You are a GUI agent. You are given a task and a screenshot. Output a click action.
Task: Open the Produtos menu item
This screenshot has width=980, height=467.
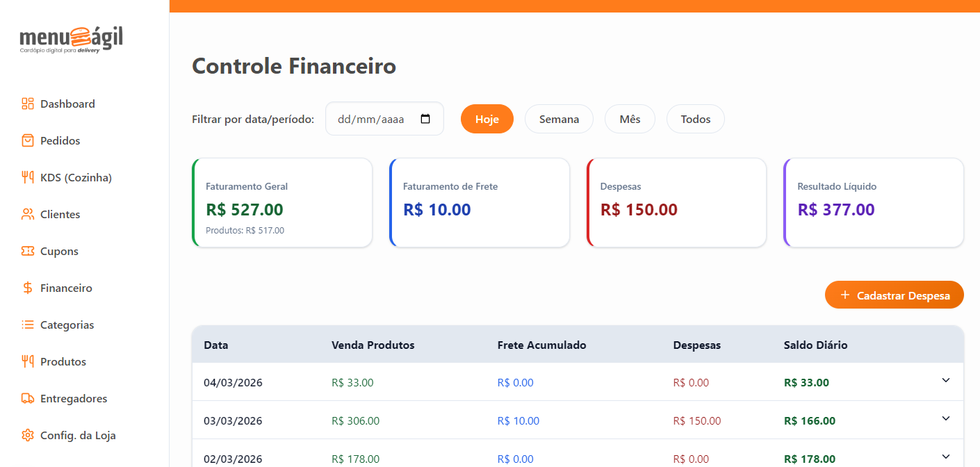(63, 362)
